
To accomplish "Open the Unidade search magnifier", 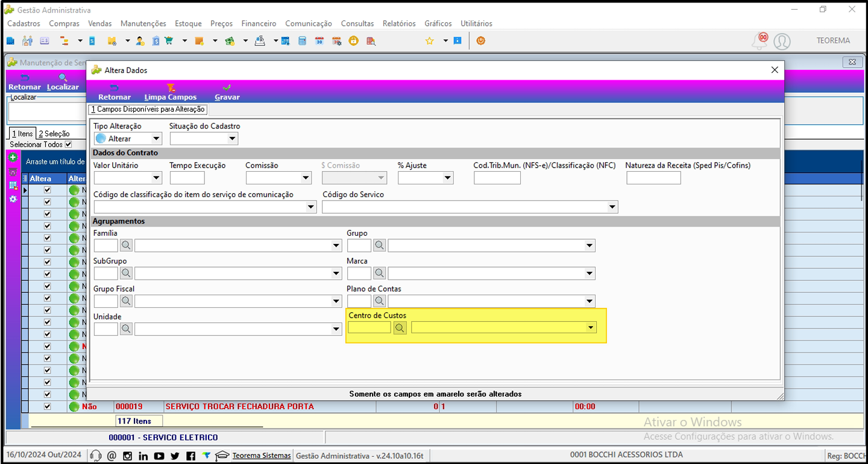I will 126,328.
